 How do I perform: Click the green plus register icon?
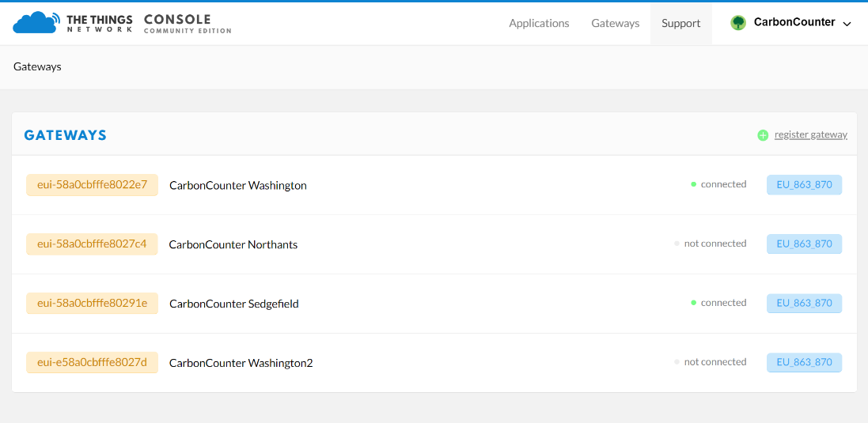[x=763, y=135]
